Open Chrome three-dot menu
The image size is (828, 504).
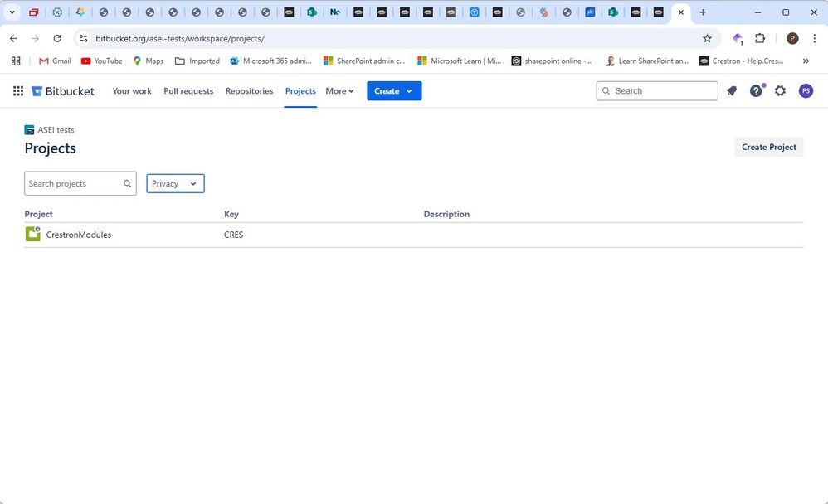point(814,38)
